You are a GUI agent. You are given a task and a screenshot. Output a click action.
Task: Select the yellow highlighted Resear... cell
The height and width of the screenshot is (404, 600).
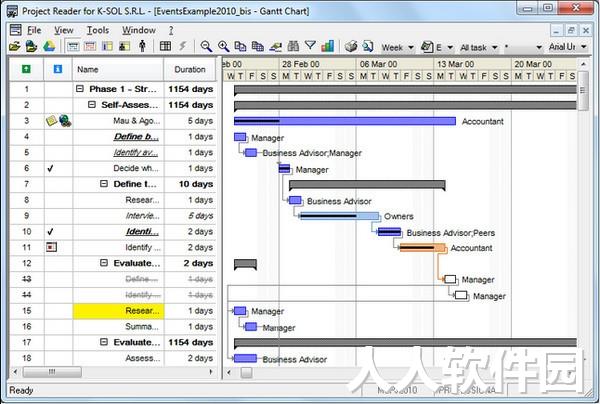coord(118,311)
